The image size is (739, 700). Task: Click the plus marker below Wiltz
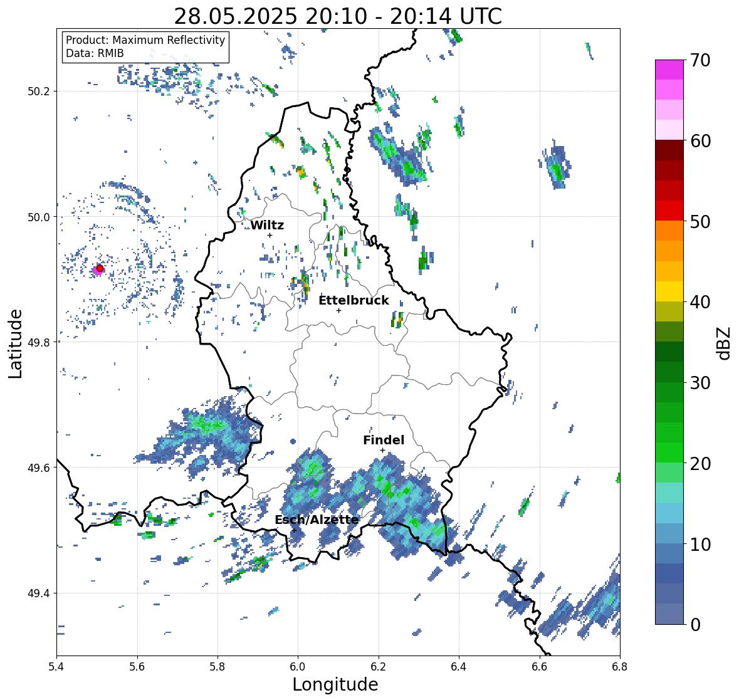pyautogui.click(x=270, y=235)
